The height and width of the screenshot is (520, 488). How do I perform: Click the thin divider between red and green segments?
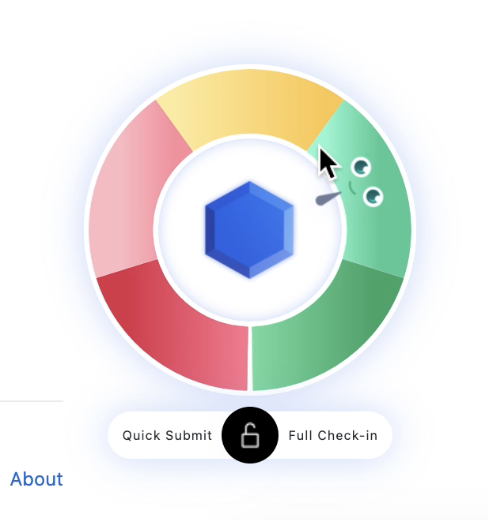[x=250, y=358]
